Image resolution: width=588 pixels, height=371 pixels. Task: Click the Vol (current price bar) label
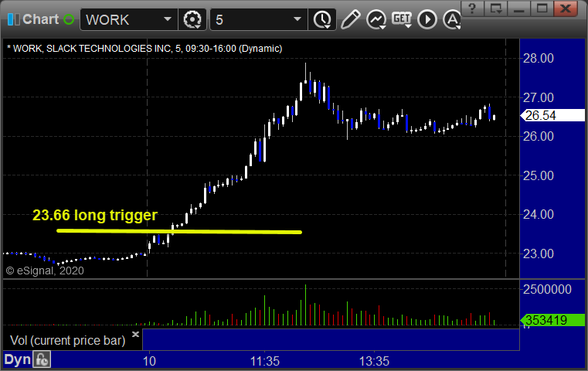67,341
